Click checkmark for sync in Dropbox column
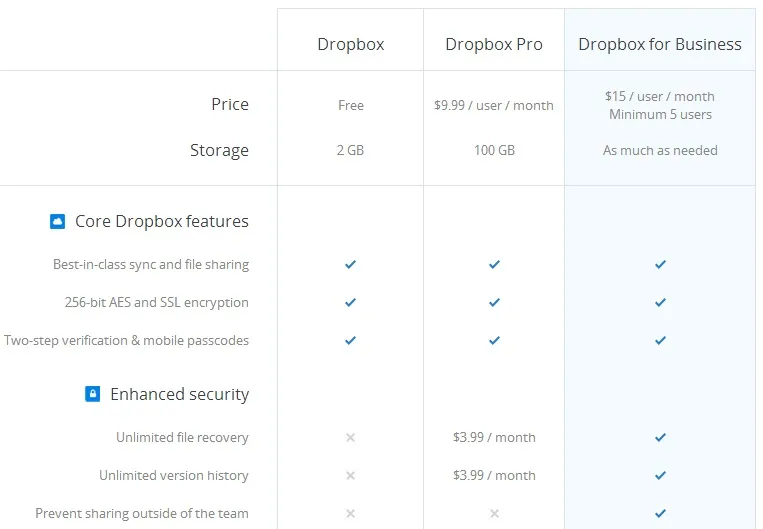 tap(350, 264)
